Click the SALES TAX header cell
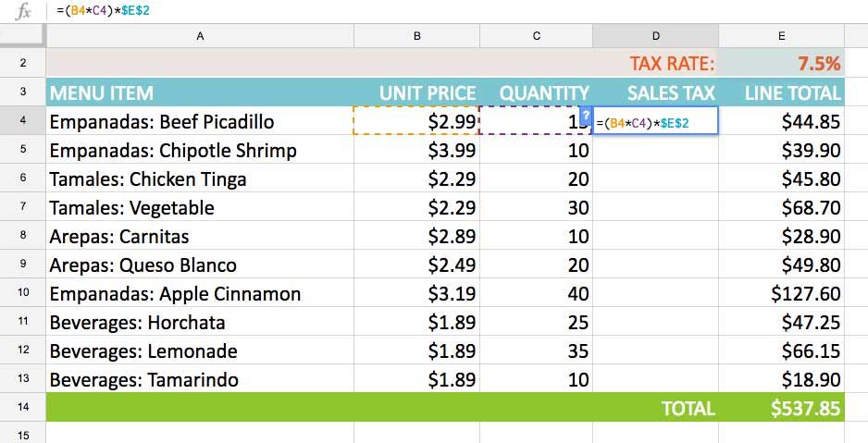Image resolution: width=868 pixels, height=443 pixels. coord(655,92)
